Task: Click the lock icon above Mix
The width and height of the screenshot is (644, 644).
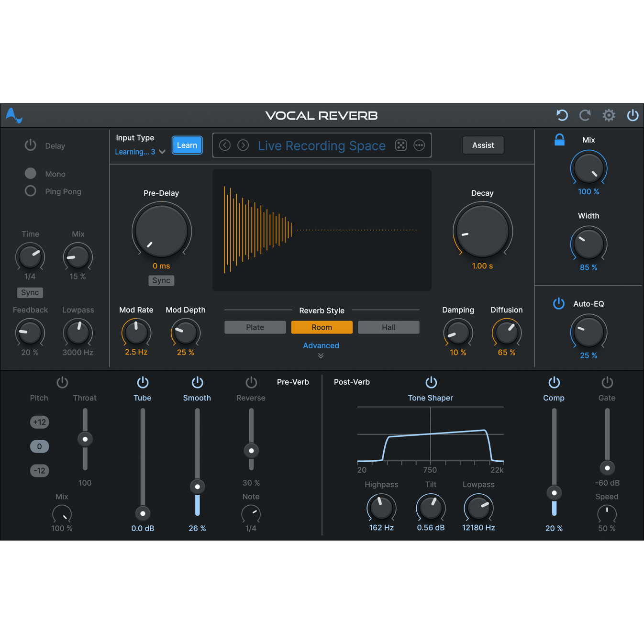Action: coord(559,140)
